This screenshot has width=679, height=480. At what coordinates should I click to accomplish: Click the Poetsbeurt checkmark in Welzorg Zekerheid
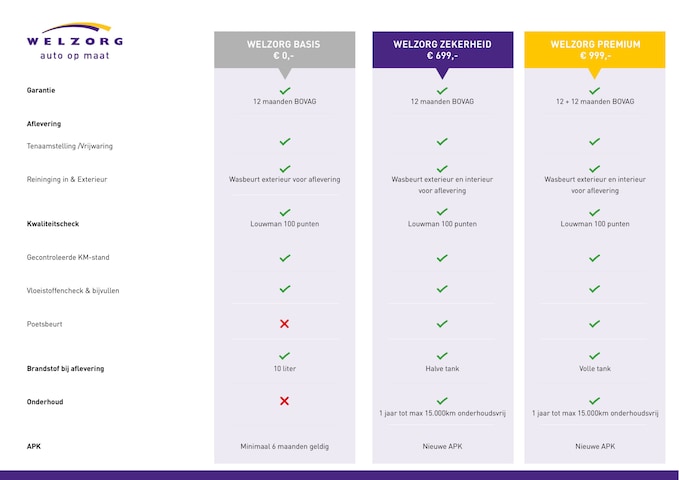point(442,324)
